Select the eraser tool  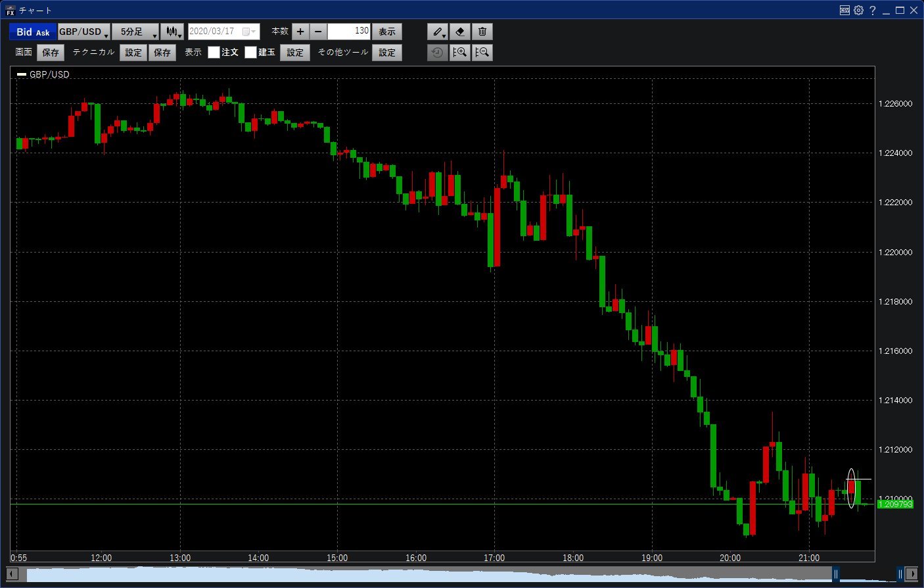coord(460,32)
